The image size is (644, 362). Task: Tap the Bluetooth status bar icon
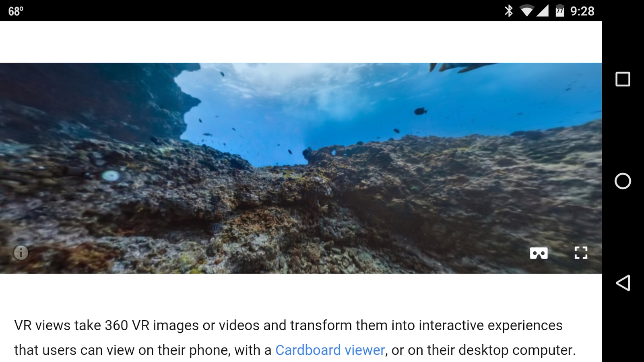pos(509,11)
